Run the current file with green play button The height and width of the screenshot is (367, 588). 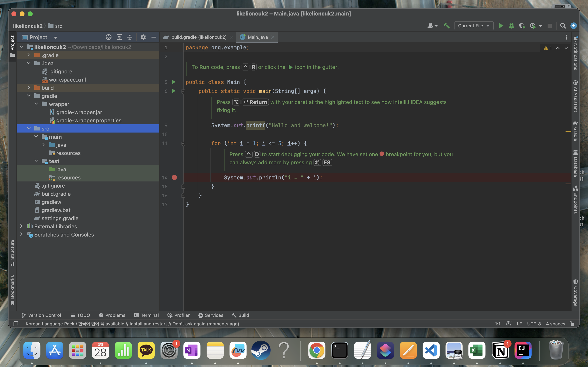pyautogui.click(x=501, y=26)
